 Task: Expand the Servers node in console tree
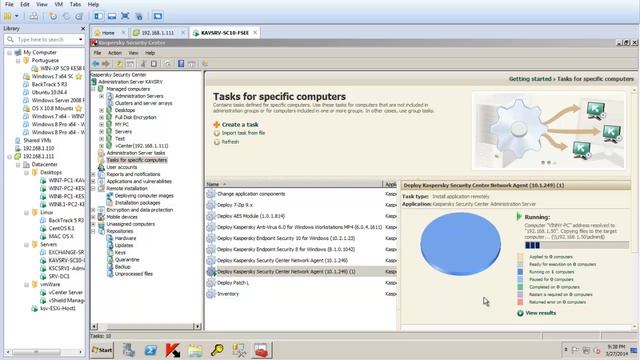tap(101, 132)
